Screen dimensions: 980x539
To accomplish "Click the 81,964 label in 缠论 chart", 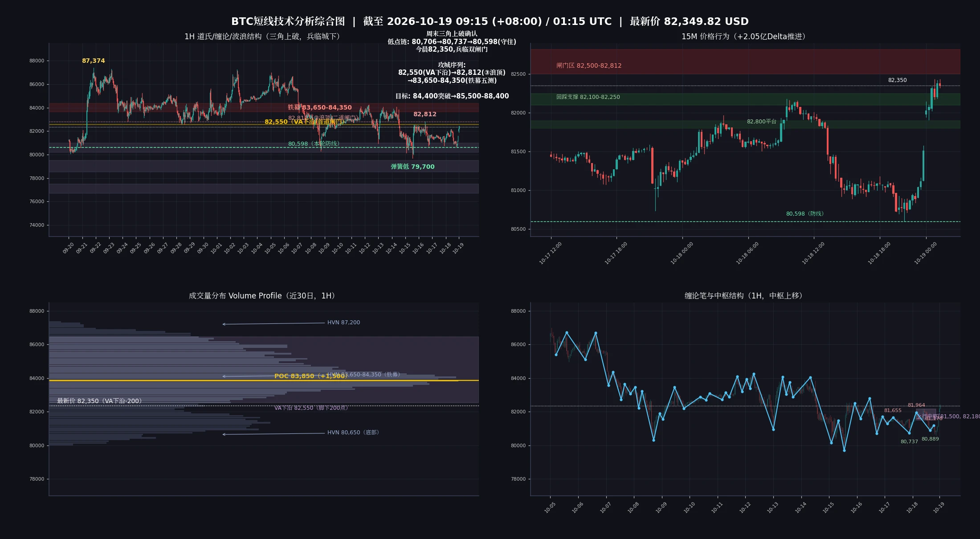I will [x=916, y=405].
